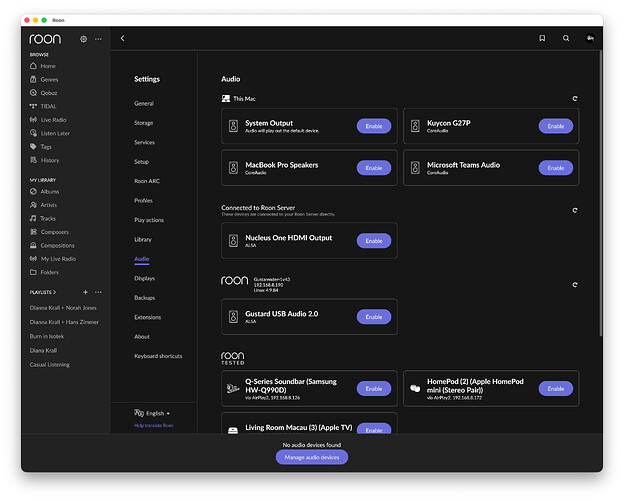Click the Artists icon in My Library
The image size is (624, 500).
coord(33,205)
